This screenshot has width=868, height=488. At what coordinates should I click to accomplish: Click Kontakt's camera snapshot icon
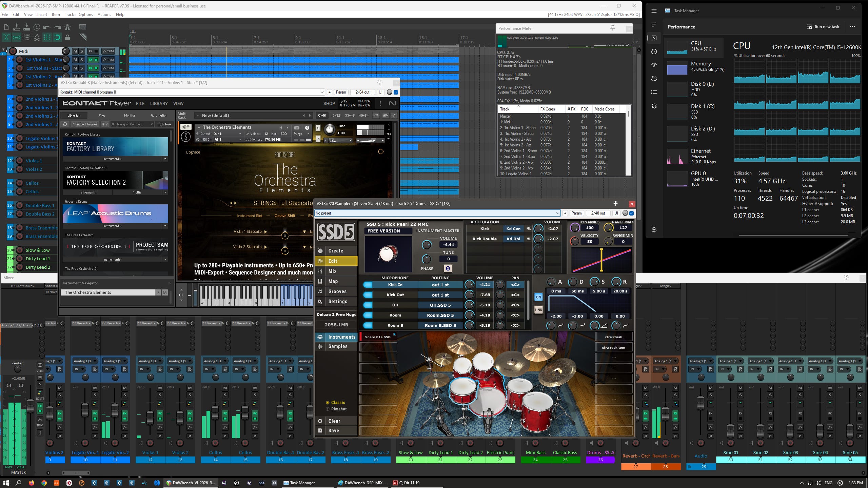[x=297, y=127]
